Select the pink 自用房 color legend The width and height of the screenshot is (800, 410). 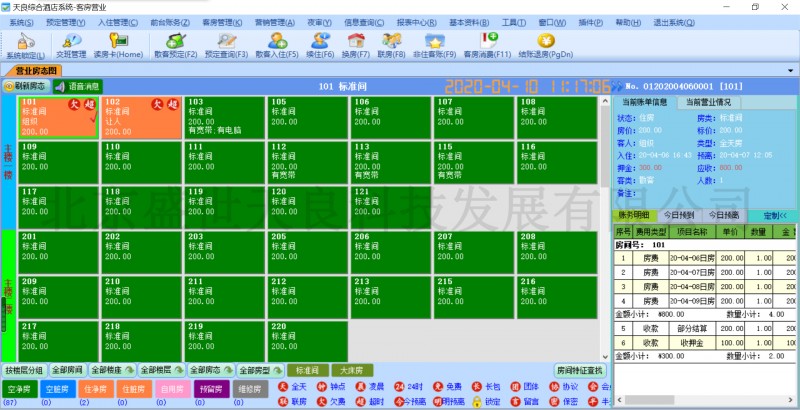pyautogui.click(x=171, y=388)
